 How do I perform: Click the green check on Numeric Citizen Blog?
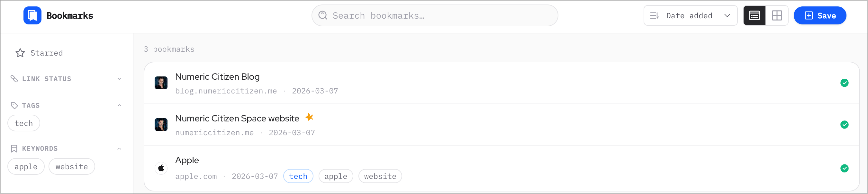[x=844, y=83]
